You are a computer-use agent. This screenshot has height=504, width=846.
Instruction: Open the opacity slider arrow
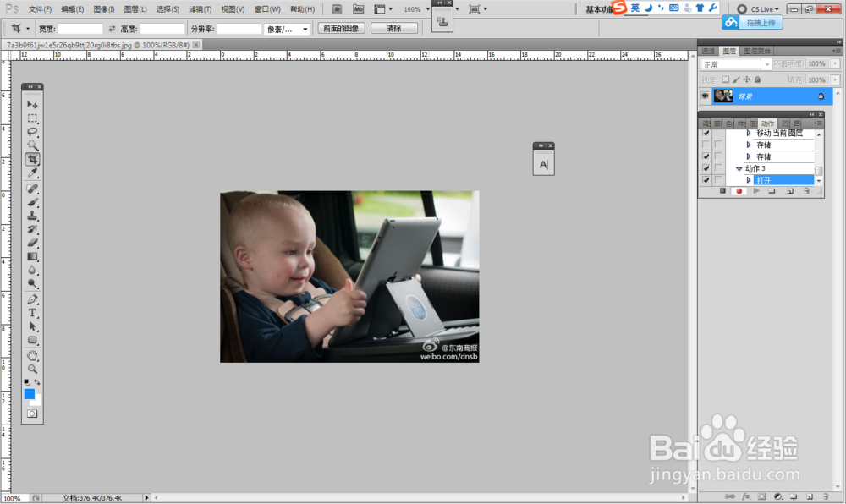point(835,63)
